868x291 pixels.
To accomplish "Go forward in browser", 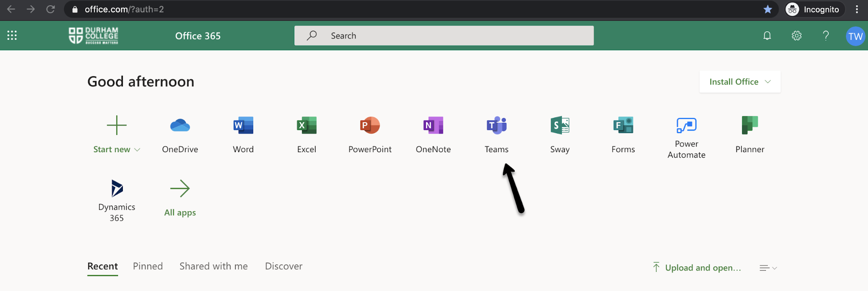I will point(31,9).
